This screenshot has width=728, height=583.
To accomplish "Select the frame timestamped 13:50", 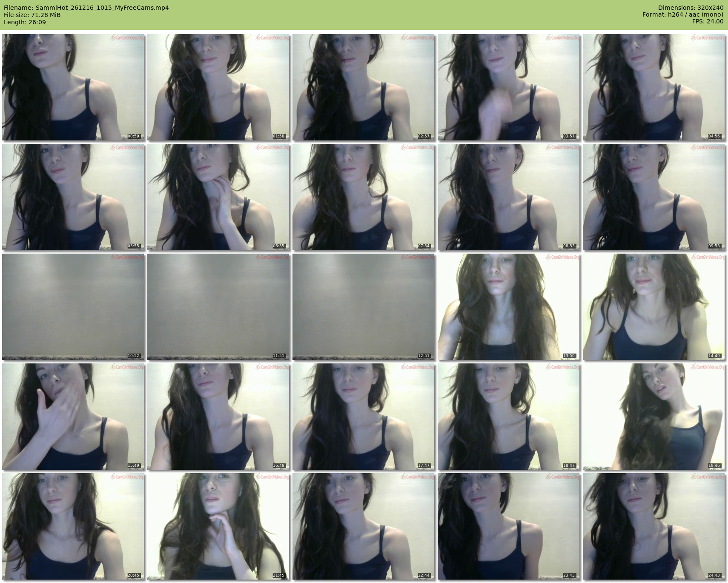I will click(x=508, y=307).
